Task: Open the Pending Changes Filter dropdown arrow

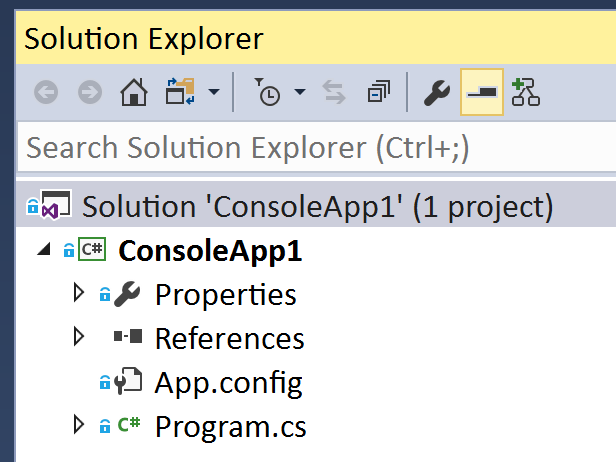Action: click(x=300, y=94)
